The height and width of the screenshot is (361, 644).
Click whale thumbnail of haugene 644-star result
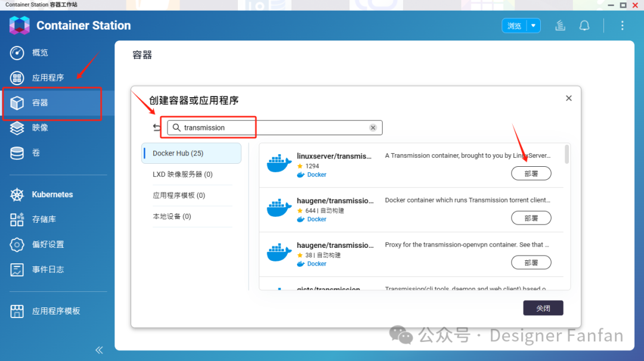279,207
